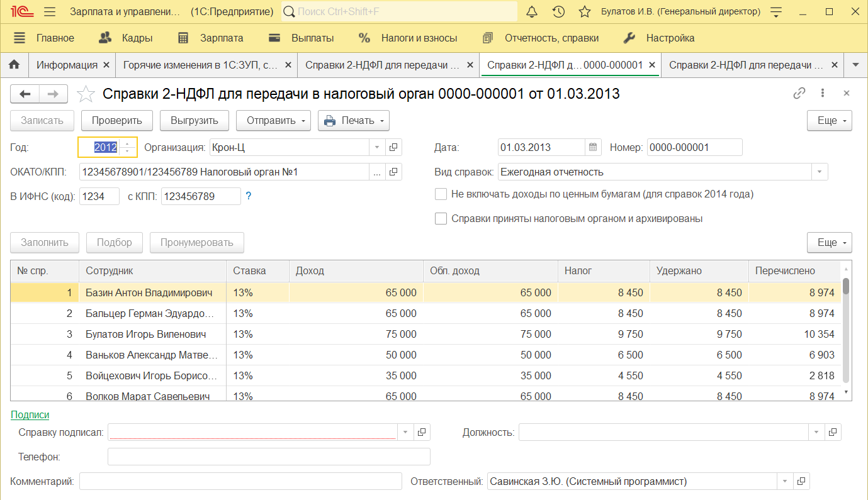The width and height of the screenshot is (868, 500).
Task: Expand Вид справок dropdown
Action: tap(820, 172)
